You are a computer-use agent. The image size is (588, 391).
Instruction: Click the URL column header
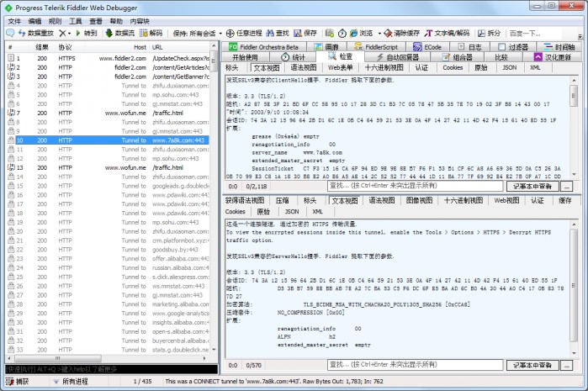(x=180, y=47)
